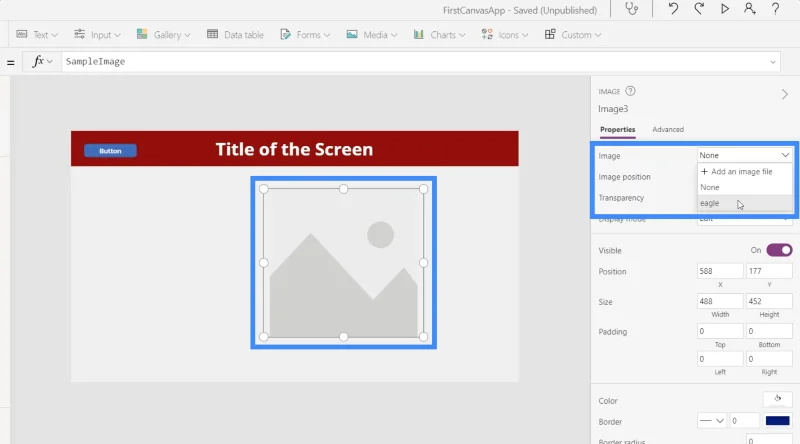This screenshot has width=800, height=444.
Task: Click the Forms icon
Action: coord(286,34)
